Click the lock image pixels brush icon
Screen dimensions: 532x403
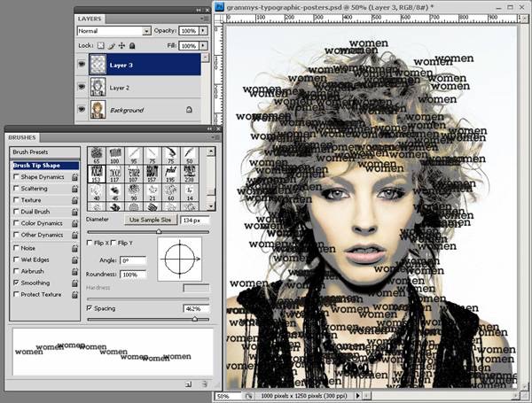(x=111, y=44)
